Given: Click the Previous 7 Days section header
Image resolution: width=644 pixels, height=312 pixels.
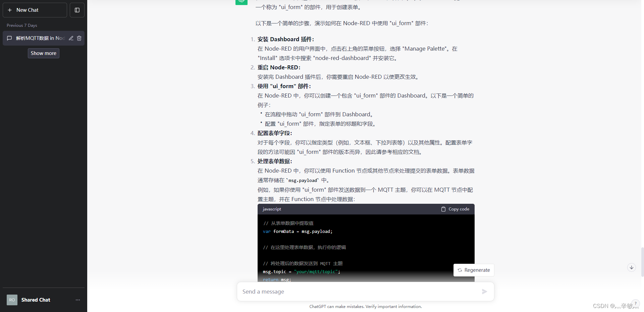Looking at the screenshot, I should [21, 25].
